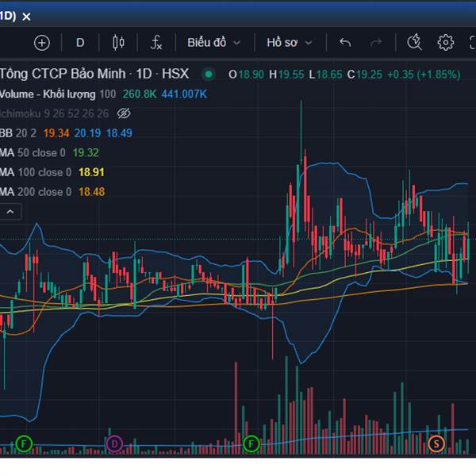The height and width of the screenshot is (476, 476).
Task: Click the fullscreen icon at toolbar edge
Action: (x=471, y=43)
